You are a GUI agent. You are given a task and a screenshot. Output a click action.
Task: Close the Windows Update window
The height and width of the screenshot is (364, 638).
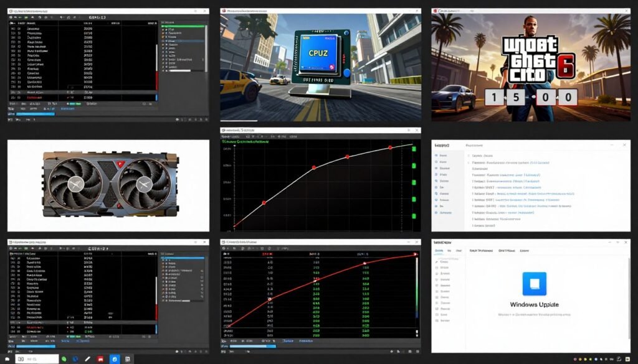coord(626,242)
